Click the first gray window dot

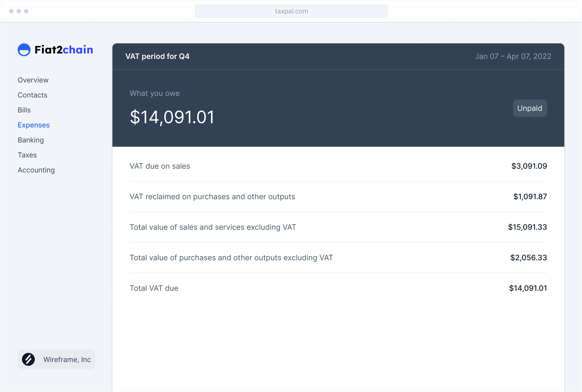[x=11, y=11]
